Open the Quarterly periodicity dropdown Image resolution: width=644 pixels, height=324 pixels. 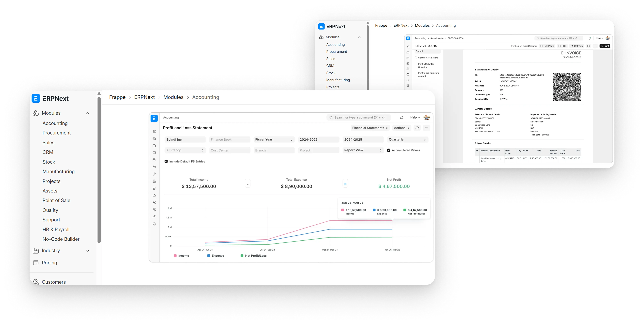407,140
